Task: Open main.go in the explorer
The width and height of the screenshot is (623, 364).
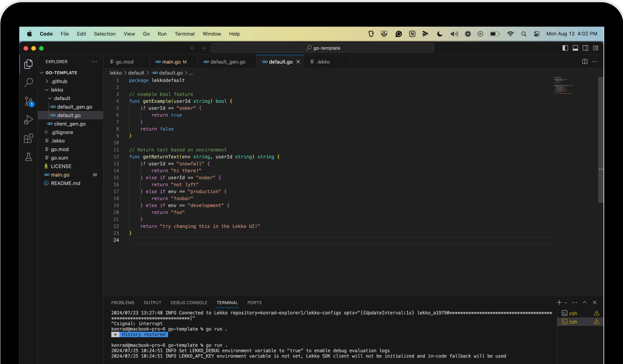Action: coord(70,175)
